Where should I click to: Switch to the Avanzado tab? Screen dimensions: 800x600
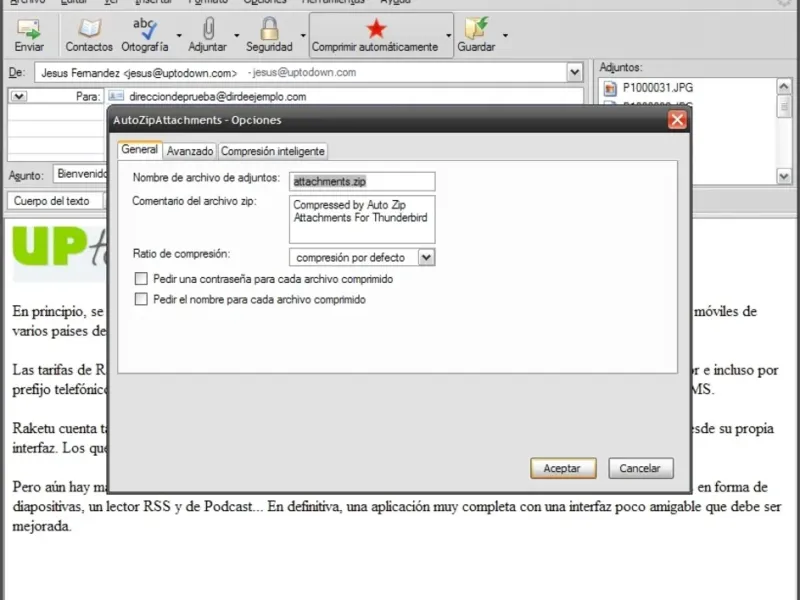pyautogui.click(x=190, y=151)
